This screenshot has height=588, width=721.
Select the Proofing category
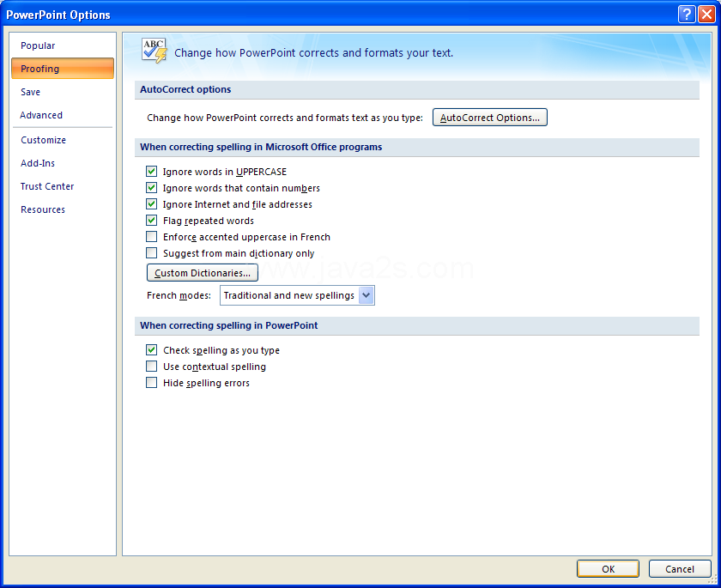63,69
